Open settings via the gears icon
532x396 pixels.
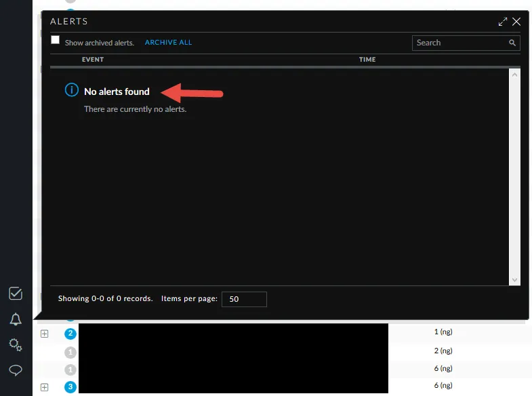point(16,344)
